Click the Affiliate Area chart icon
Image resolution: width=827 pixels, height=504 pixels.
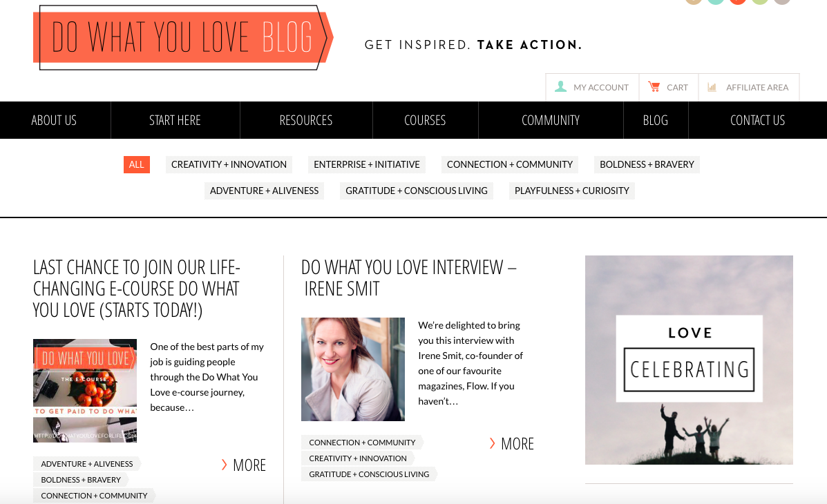[x=712, y=87]
